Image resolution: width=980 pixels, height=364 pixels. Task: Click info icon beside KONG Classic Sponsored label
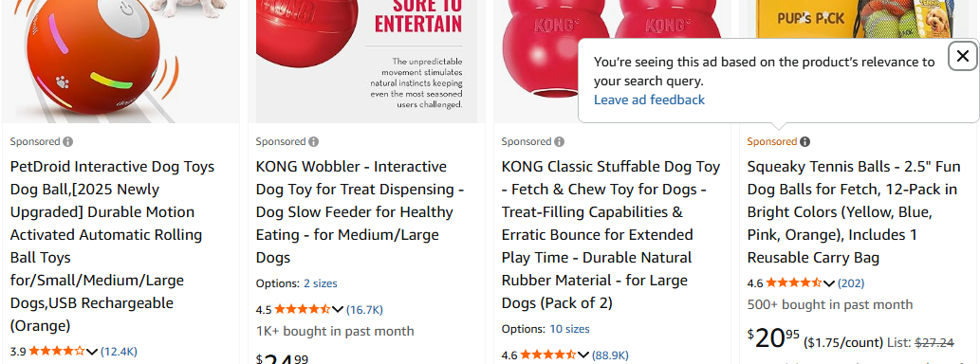point(559,142)
